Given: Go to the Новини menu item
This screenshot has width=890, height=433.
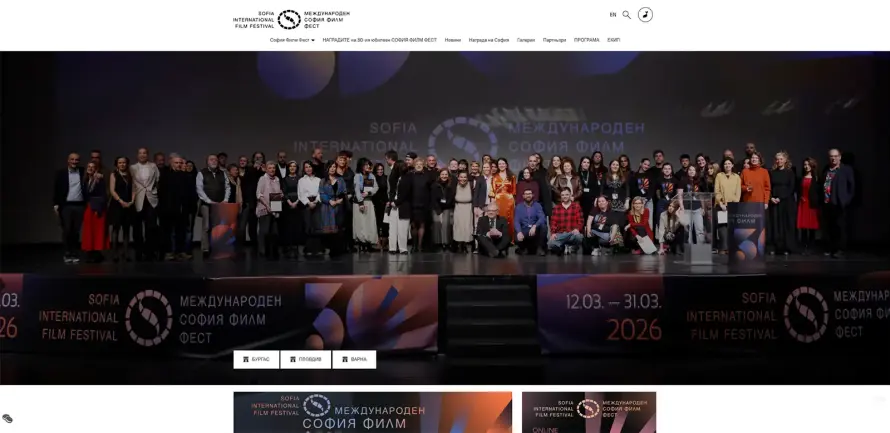Looking at the screenshot, I should point(453,40).
